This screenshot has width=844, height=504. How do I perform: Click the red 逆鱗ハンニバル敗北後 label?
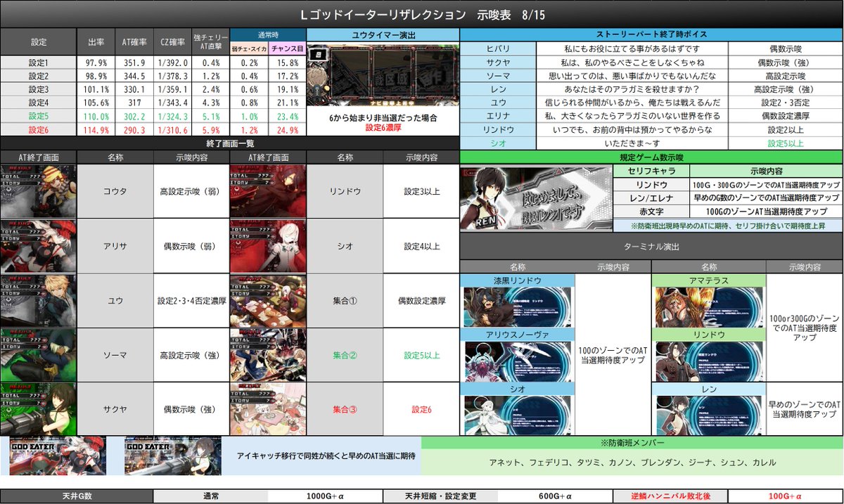tap(670, 496)
